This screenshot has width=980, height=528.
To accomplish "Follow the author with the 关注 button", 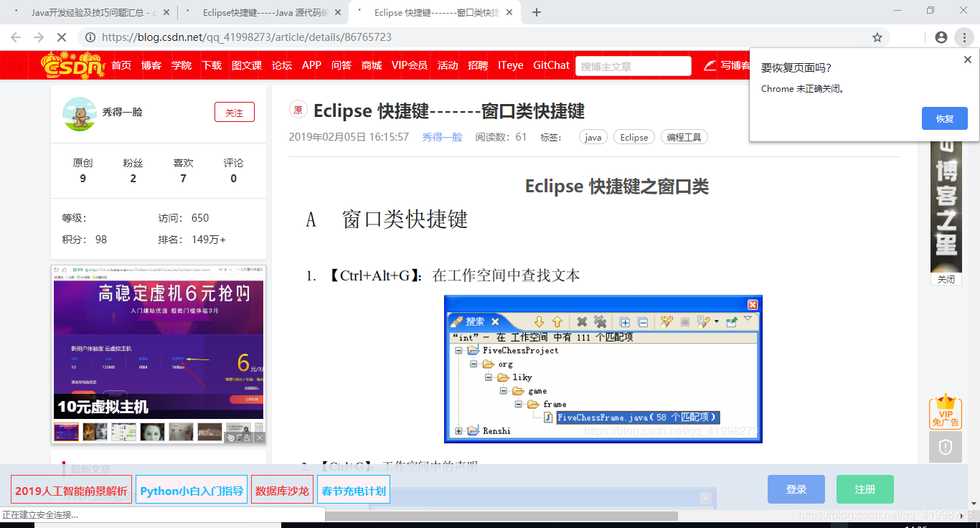I will pyautogui.click(x=235, y=112).
